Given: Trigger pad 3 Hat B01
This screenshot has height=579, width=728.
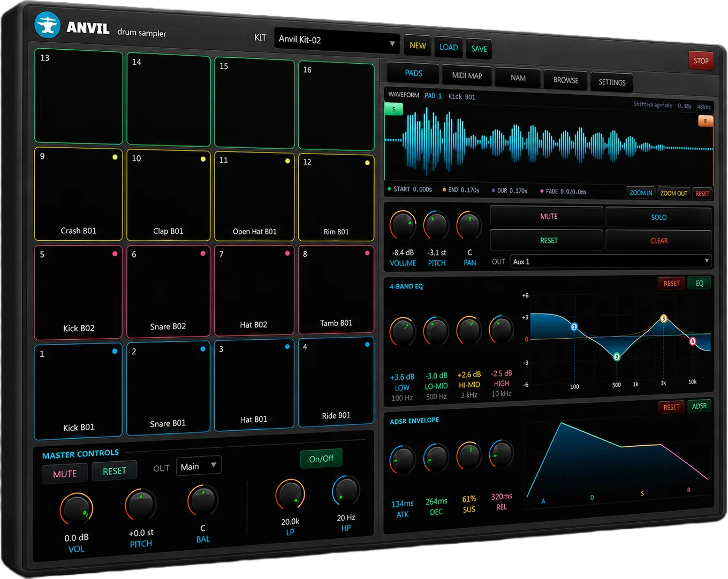Looking at the screenshot, I should coord(254,384).
